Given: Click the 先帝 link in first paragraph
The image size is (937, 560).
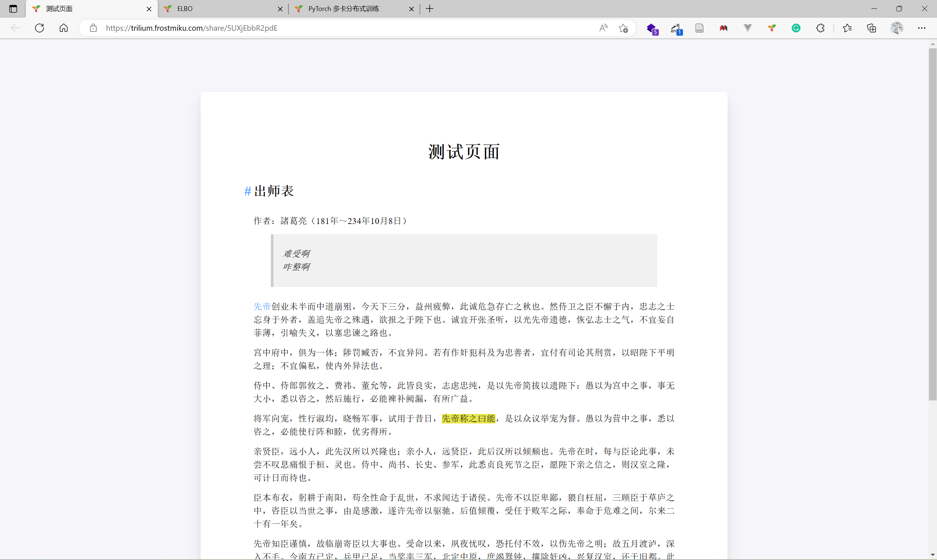Looking at the screenshot, I should pos(262,306).
